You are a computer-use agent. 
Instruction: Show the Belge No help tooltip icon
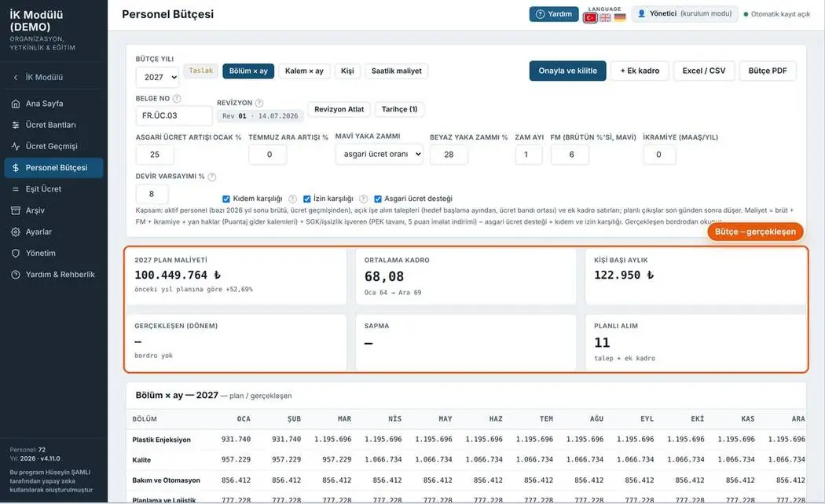[177, 98]
